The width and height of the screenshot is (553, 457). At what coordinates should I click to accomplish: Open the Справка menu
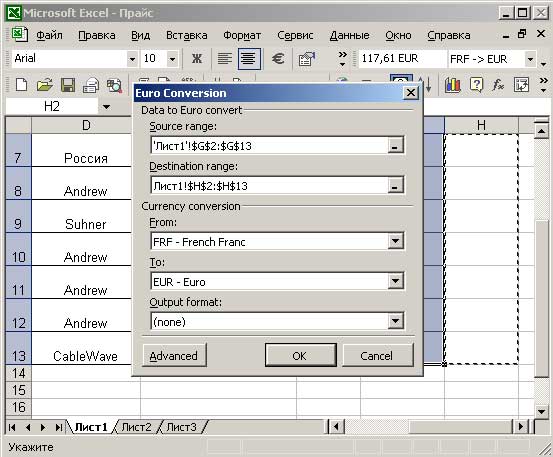tap(449, 35)
